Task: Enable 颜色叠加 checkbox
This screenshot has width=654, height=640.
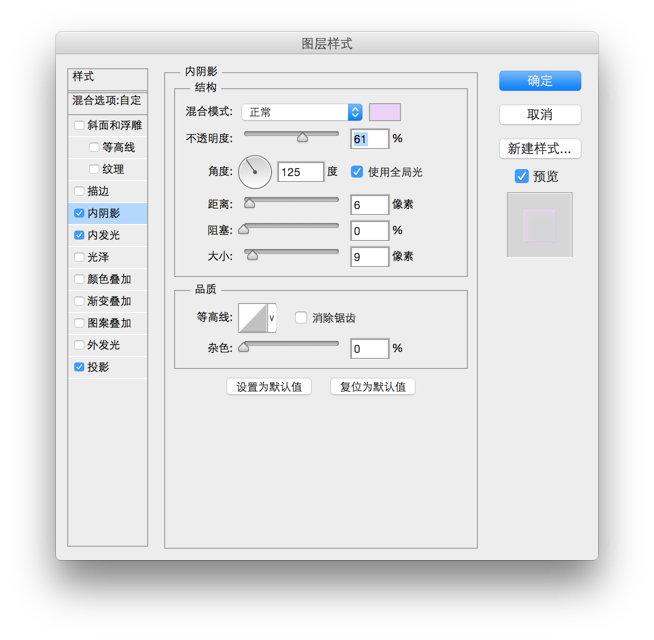Action: pyautogui.click(x=79, y=279)
